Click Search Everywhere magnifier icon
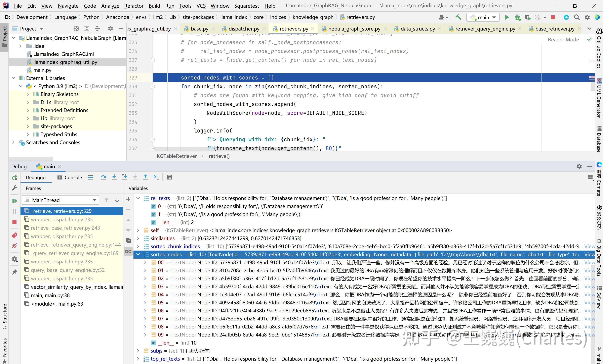 tap(577, 17)
